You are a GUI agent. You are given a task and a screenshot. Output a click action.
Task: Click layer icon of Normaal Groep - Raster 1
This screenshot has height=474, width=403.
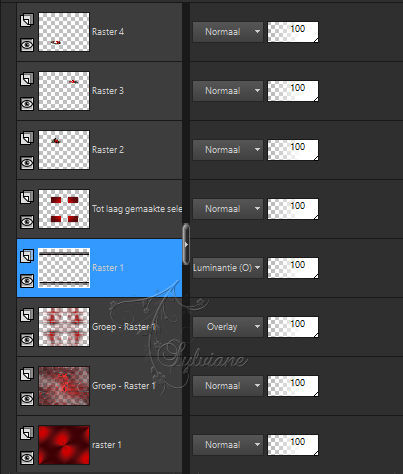[x=27, y=374]
